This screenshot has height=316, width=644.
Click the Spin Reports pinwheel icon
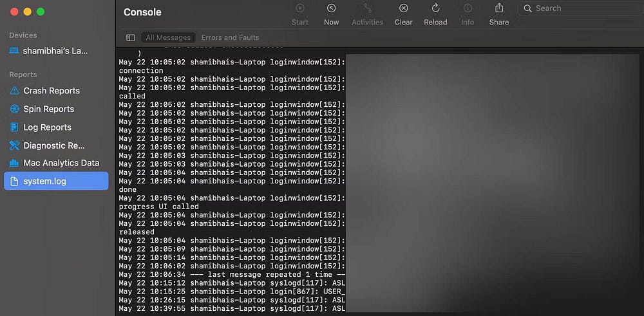point(14,109)
